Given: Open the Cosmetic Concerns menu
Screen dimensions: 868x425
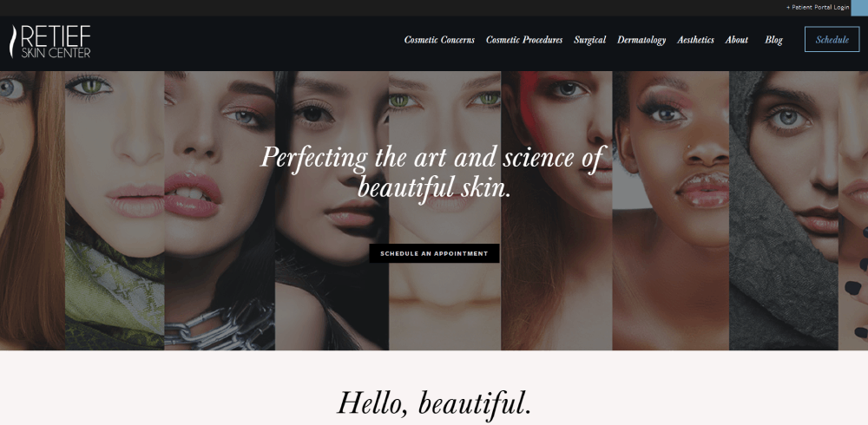Looking at the screenshot, I should click(439, 40).
